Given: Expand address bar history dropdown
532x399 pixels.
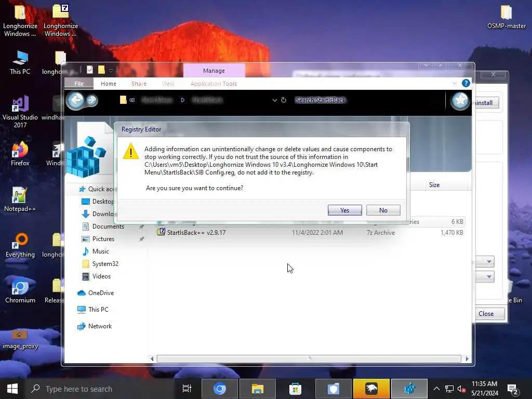Looking at the screenshot, I should (x=274, y=100).
